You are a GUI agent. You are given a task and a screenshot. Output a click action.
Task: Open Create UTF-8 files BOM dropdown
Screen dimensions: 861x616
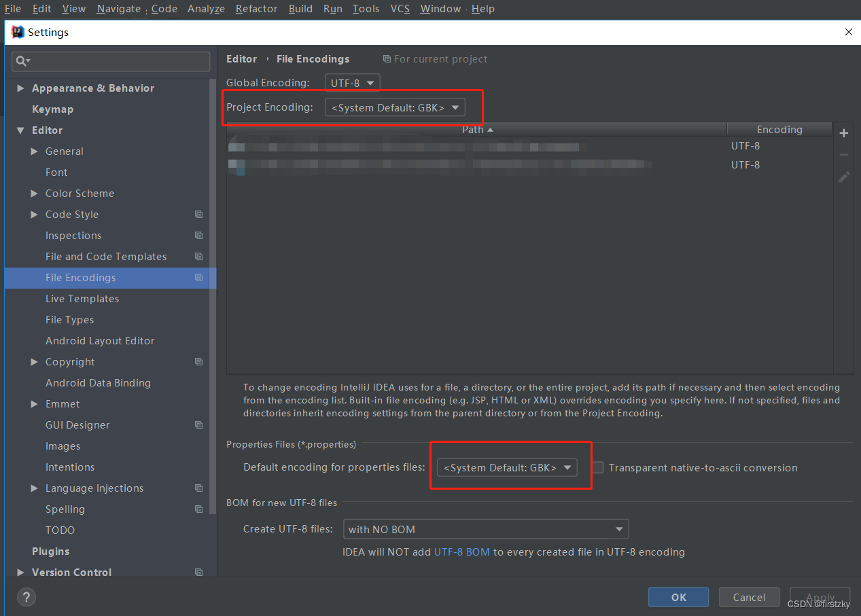pyautogui.click(x=485, y=529)
